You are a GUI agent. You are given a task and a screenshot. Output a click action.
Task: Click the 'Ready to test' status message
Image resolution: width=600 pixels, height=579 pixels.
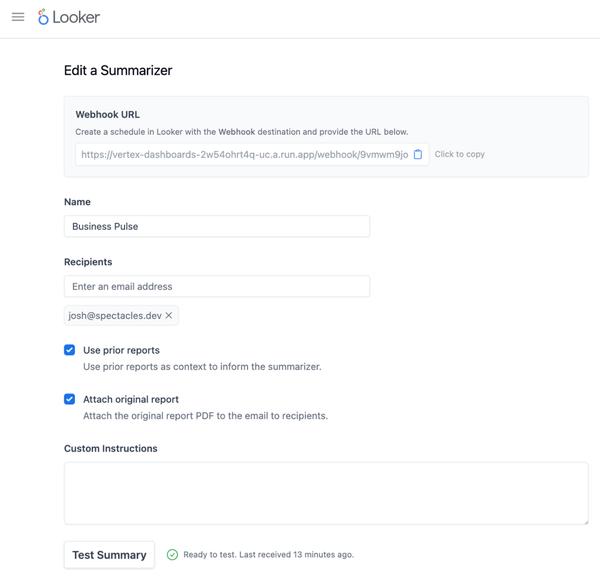(269, 555)
